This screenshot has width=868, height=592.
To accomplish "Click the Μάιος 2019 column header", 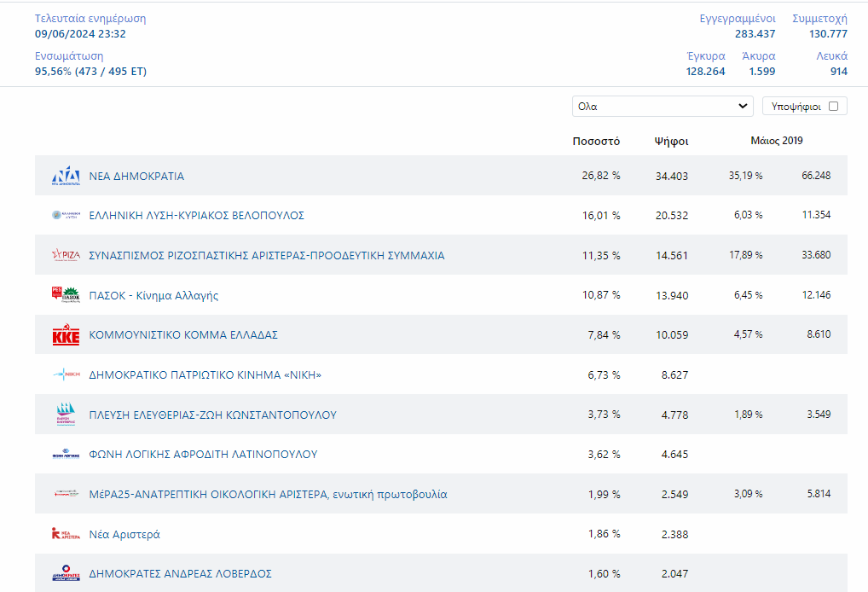I will pos(777,141).
